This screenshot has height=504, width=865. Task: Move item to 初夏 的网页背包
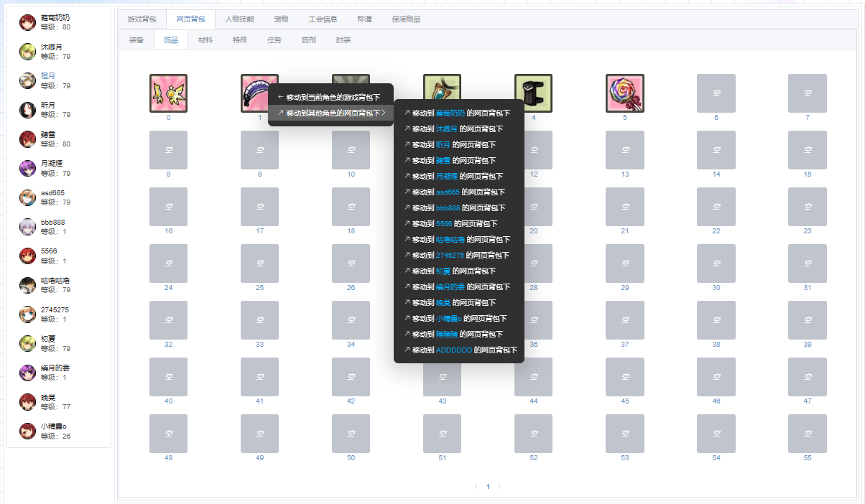[459, 271]
